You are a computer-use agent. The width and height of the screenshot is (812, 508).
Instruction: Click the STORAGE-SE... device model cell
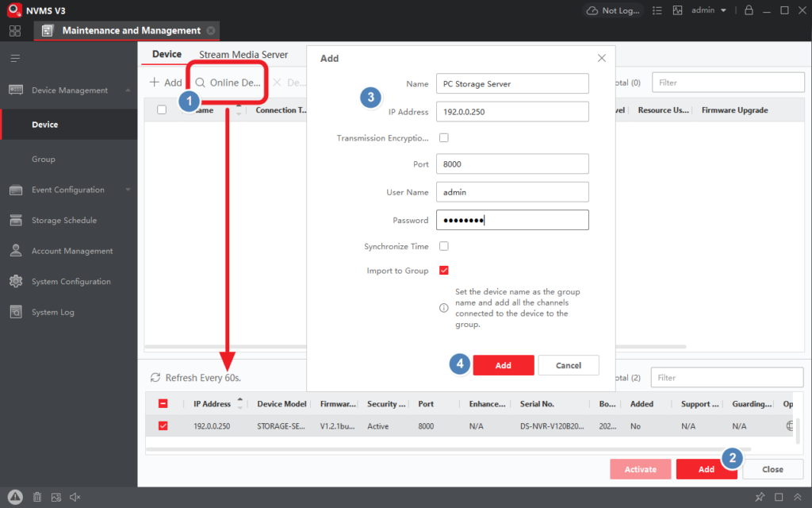click(282, 426)
